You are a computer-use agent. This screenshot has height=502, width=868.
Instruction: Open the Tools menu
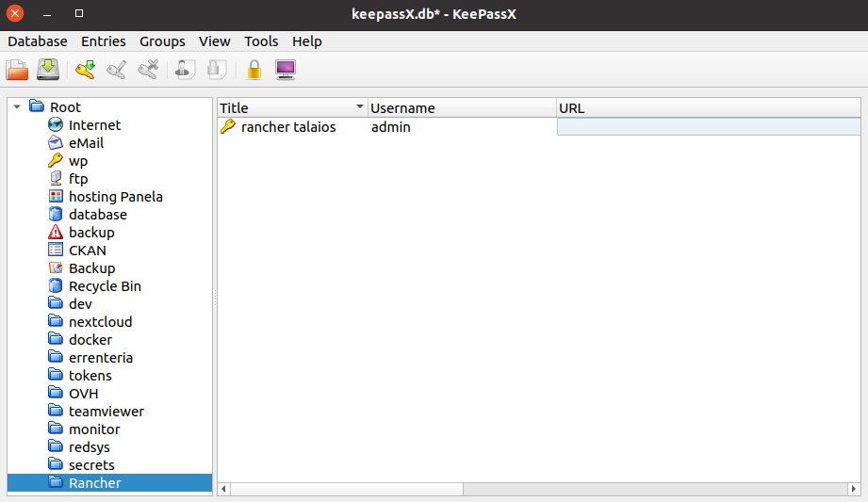(x=261, y=41)
